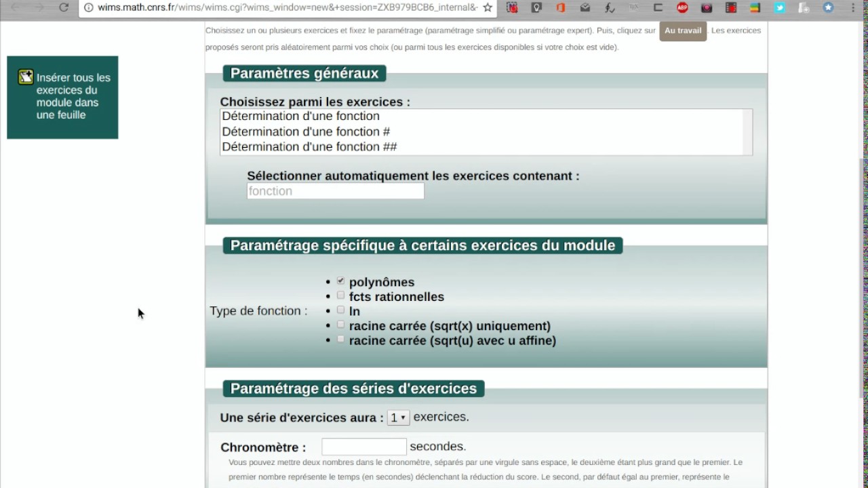The height and width of the screenshot is (488, 868).
Task: Check racine carrée (sqrt(x) uniquement)
Action: [340, 325]
